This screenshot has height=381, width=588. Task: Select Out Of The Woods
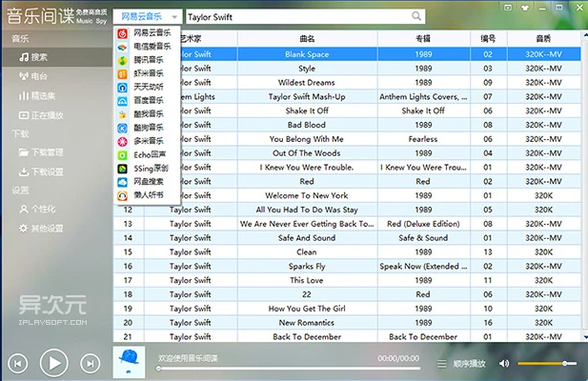coord(307,153)
